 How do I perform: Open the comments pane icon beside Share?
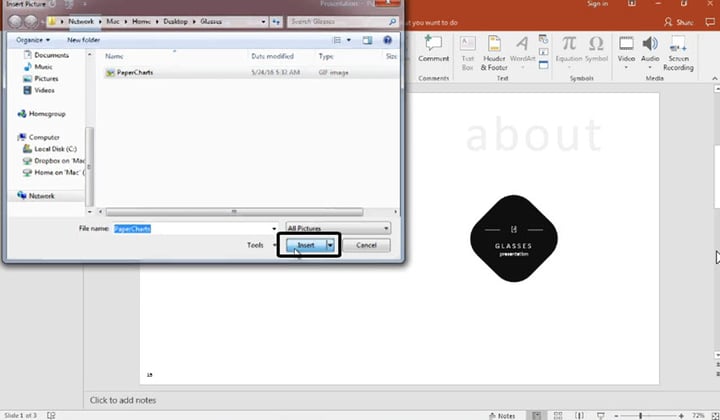pos(710,22)
